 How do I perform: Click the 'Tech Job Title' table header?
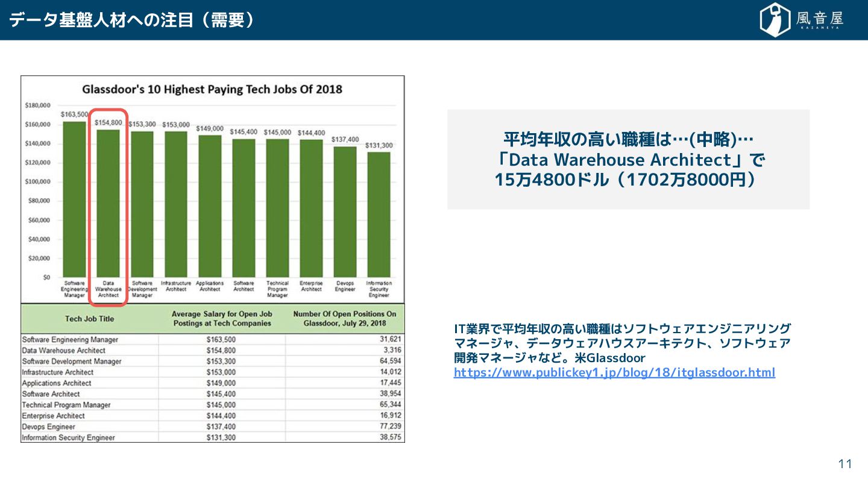coord(89,319)
